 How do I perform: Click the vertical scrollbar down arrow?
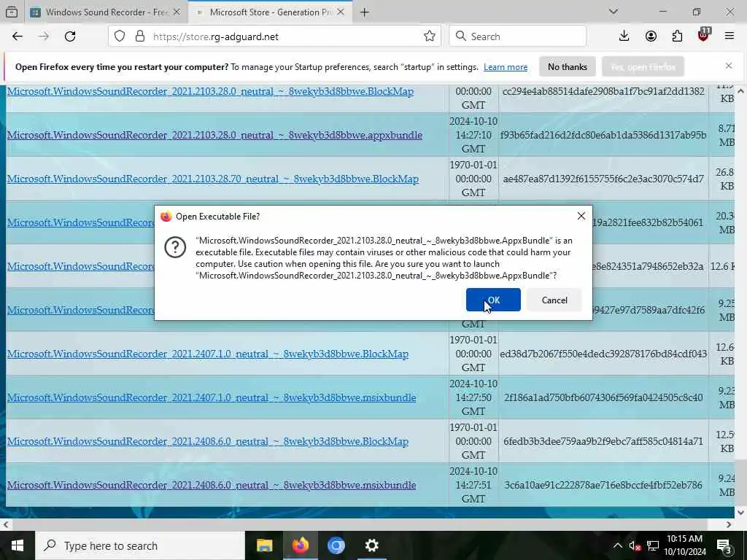tap(740, 513)
